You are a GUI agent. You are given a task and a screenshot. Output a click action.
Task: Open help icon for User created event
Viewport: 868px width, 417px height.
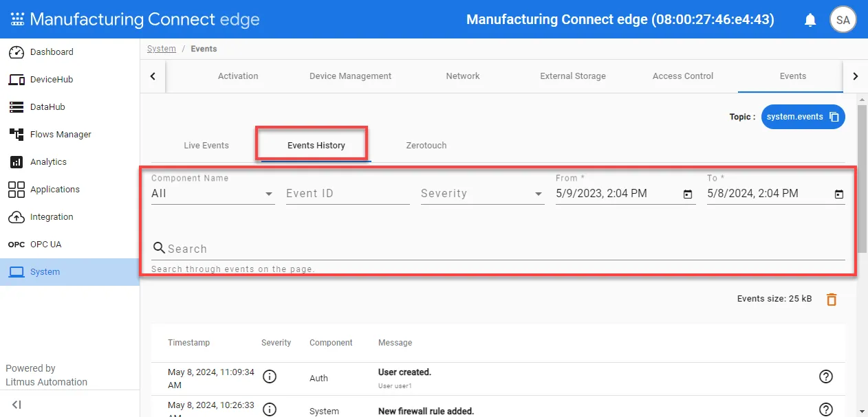[826, 376]
